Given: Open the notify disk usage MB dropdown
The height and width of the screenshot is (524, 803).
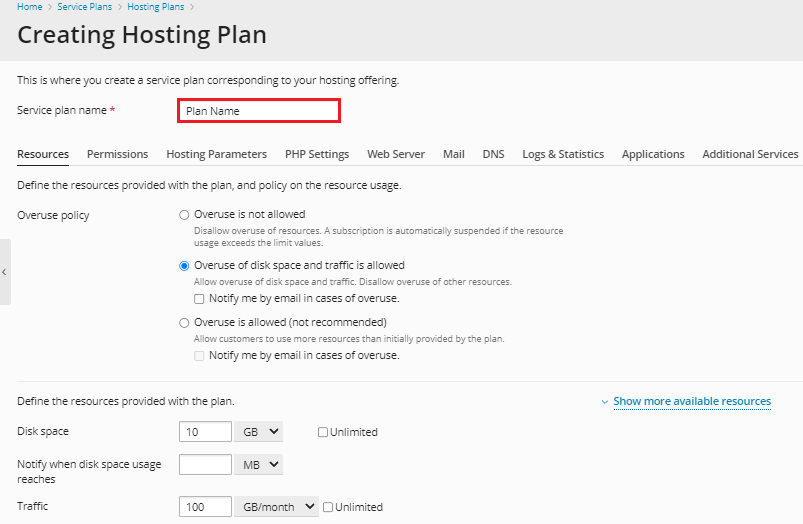Looking at the screenshot, I should click(258, 465).
